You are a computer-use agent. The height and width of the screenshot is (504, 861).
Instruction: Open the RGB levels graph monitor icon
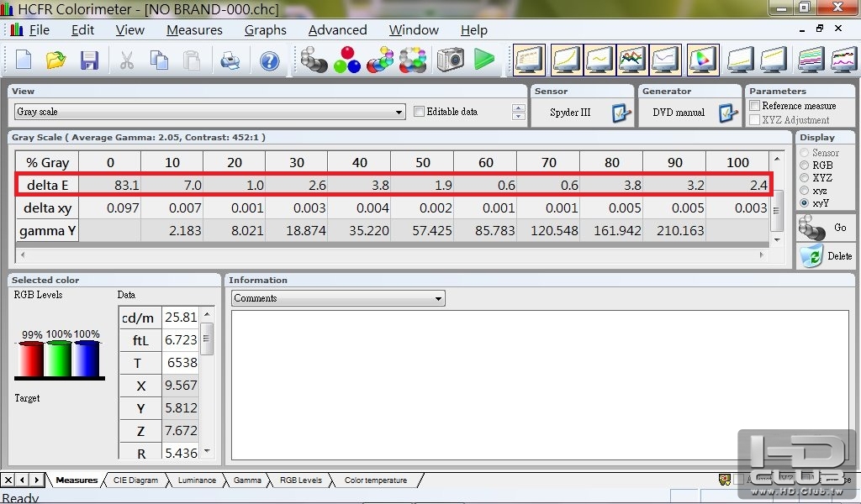[x=632, y=60]
